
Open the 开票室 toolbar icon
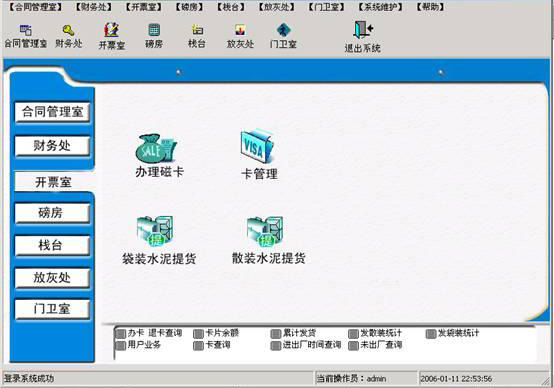(x=111, y=30)
